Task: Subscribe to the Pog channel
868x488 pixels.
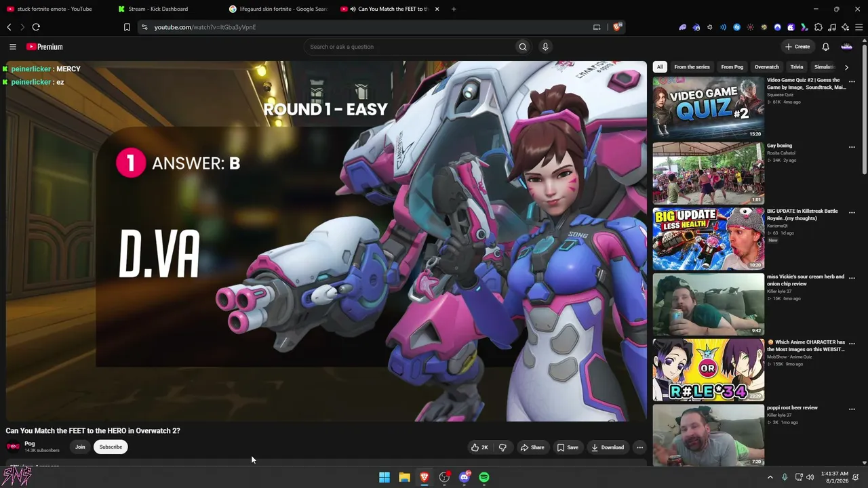Action: [111, 447]
